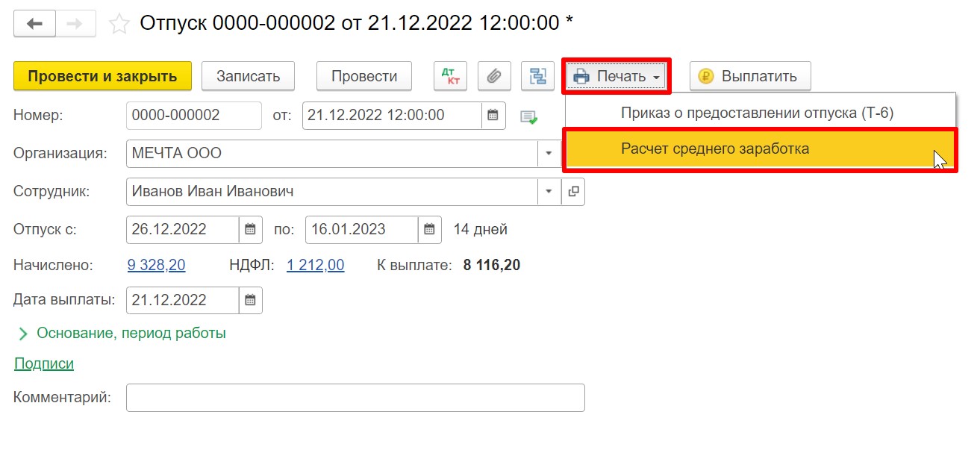Open calendar for vacation end 16.01.2023
The image size is (980, 450).
[429, 229]
